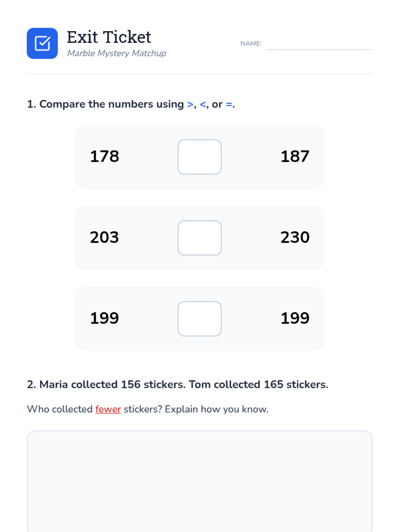This screenshot has width=399, height=532.
Task: Click the blue equals symbol in instructions
Action: pos(229,104)
